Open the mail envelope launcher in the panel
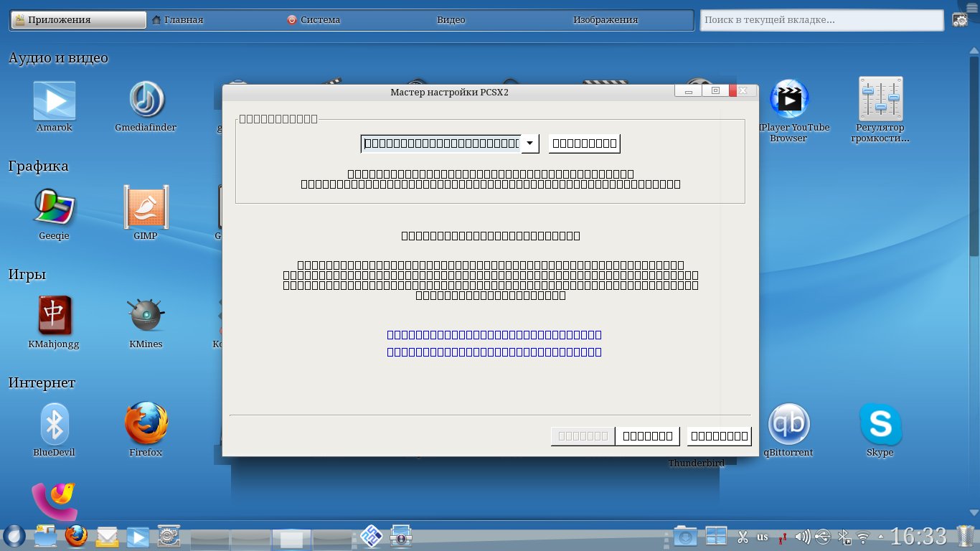 pos(108,536)
